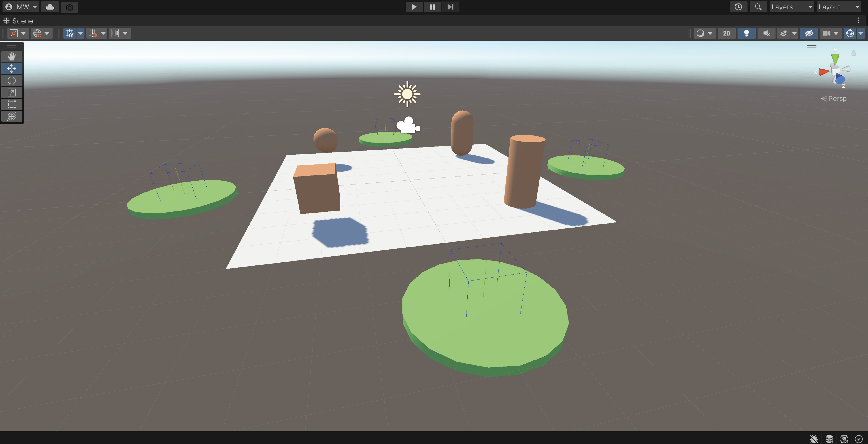Viewport: 868px width, 444px height.
Task: Open Undo History button
Action: coord(738,7)
